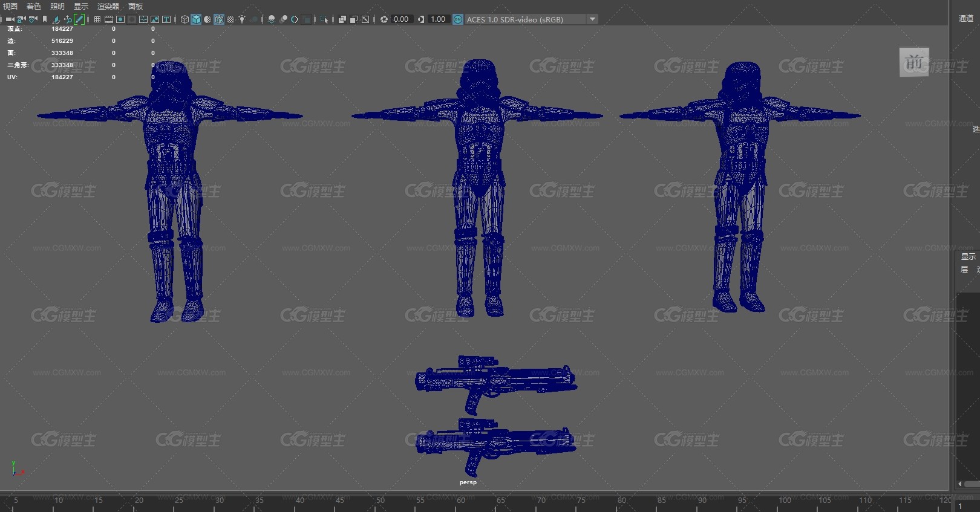Toggle the View Transform ON button

point(458,19)
